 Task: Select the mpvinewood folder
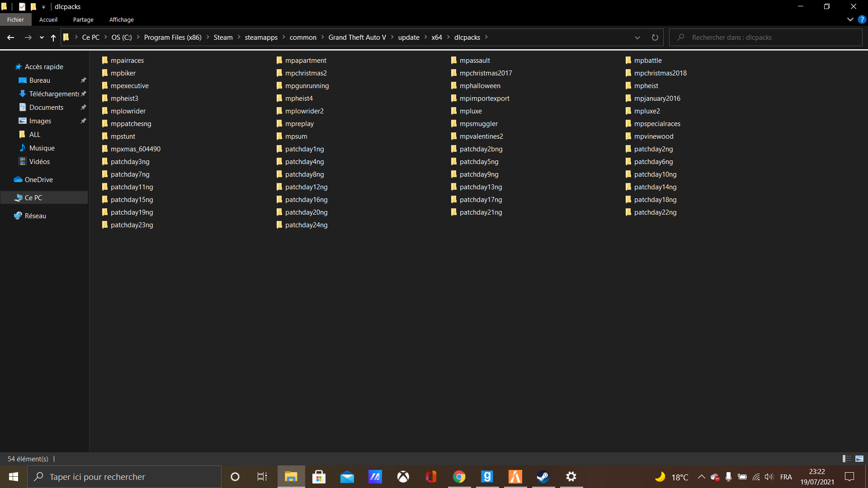(653, 136)
